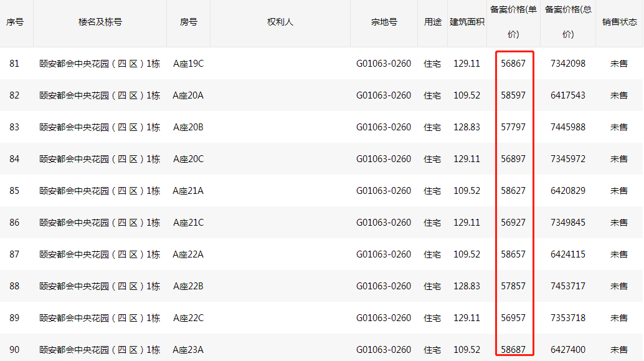This screenshot has width=644, height=361.
Task: Click sequence number 87
Action: tap(14, 254)
